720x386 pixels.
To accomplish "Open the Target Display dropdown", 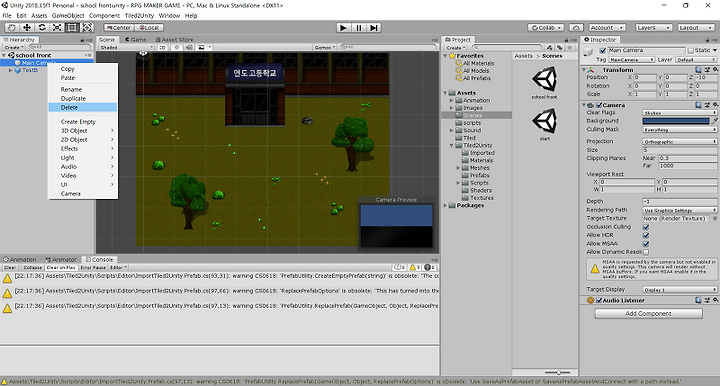I will (x=680, y=290).
